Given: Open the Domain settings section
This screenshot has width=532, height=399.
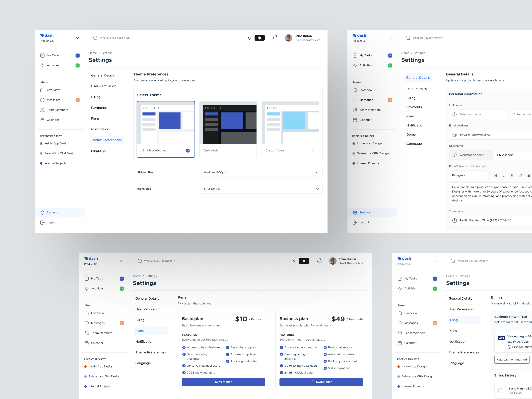Looking at the screenshot, I should 412,134.
